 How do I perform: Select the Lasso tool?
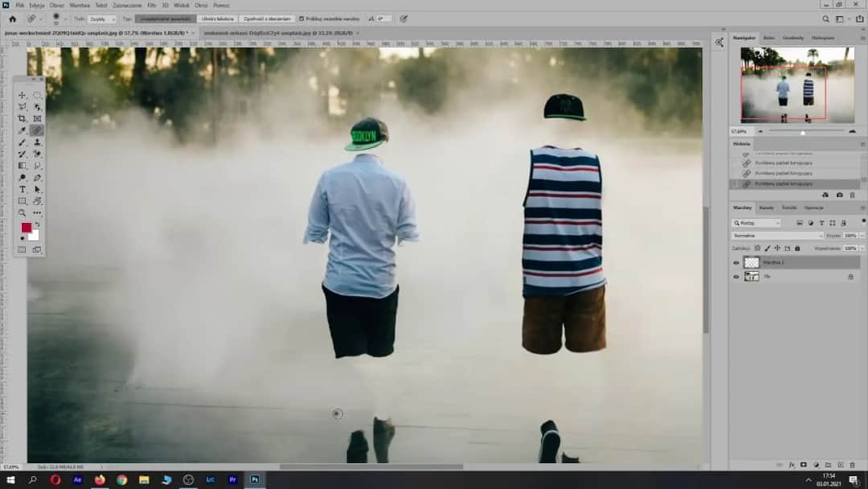click(21, 107)
